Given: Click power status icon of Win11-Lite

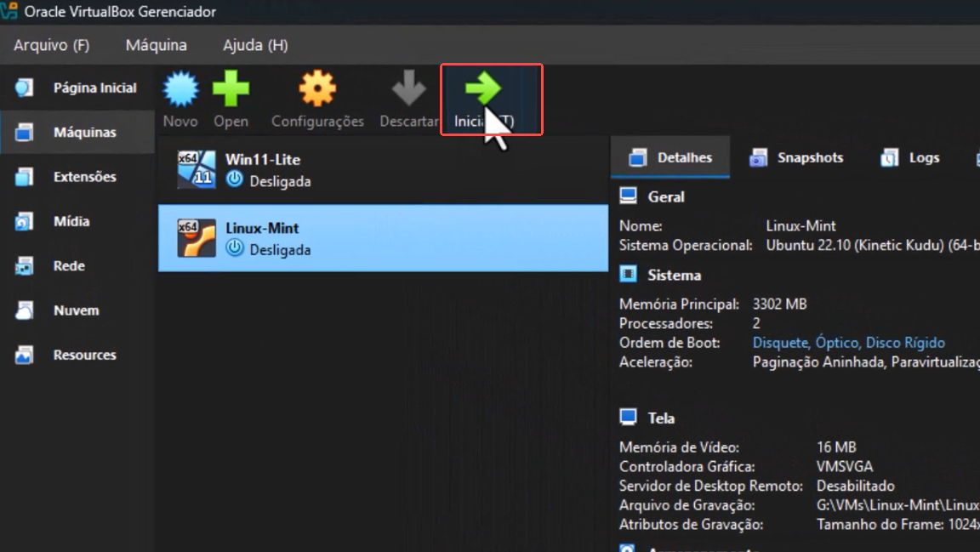Looking at the screenshot, I should [x=235, y=179].
